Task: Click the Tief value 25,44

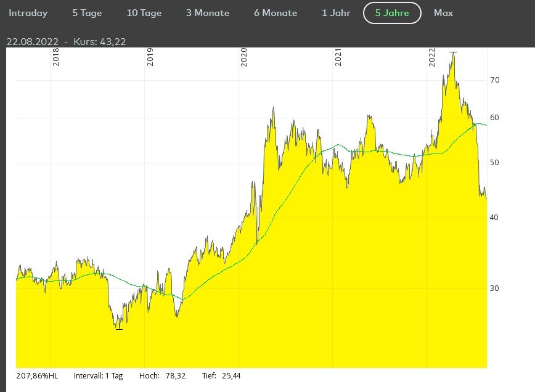Action: (x=231, y=376)
